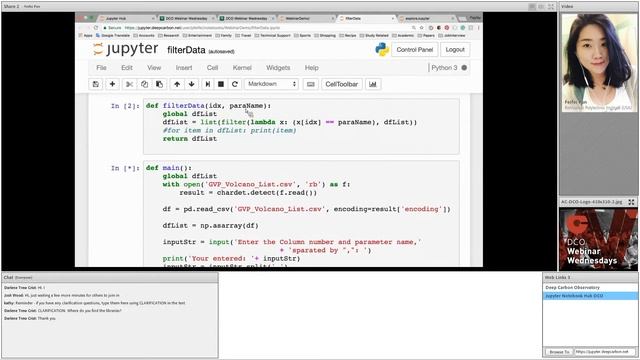640x360 pixels.
Task: Open the Cell menu
Action: [x=212, y=68]
